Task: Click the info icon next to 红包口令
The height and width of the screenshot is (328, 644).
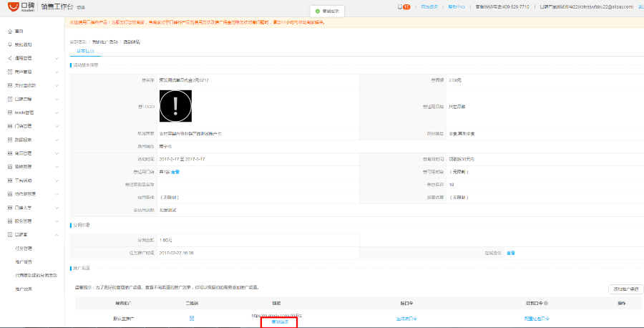Action: (x=546, y=304)
